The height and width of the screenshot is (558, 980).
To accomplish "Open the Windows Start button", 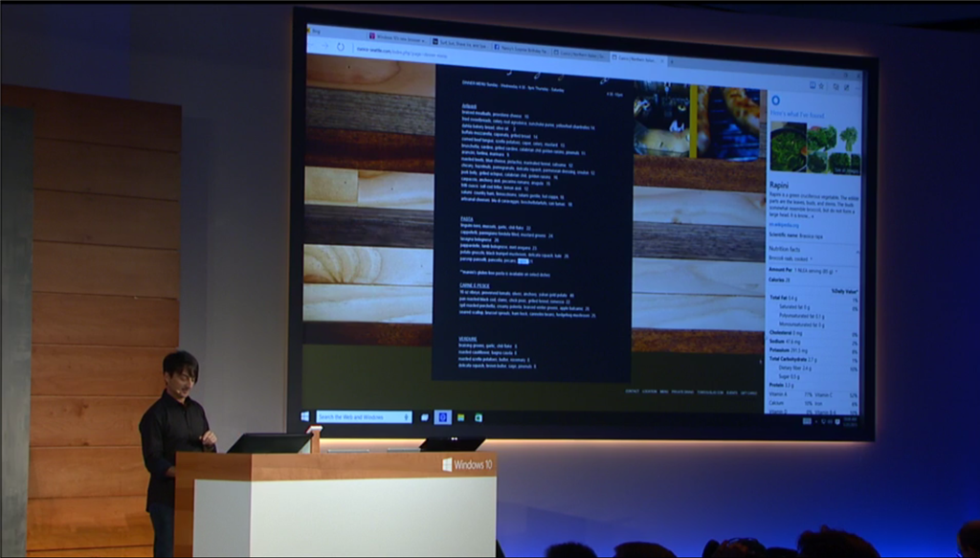I will [305, 416].
